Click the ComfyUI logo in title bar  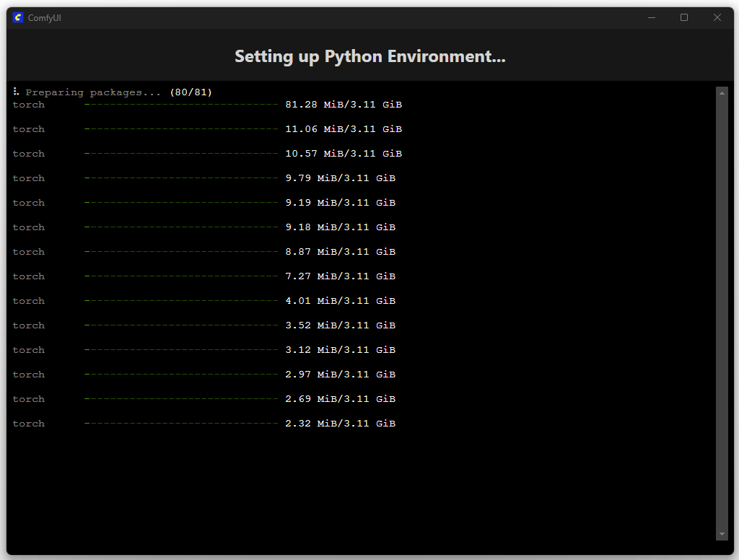click(18, 17)
